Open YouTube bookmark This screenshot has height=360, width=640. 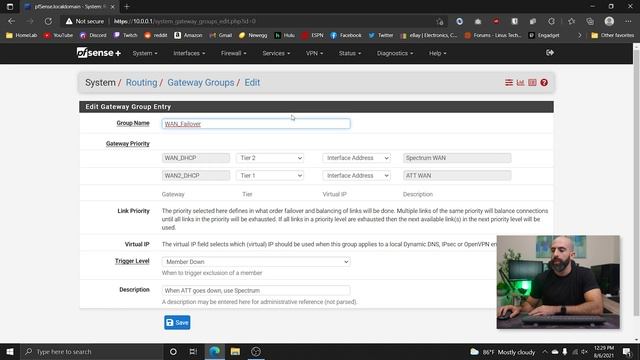coord(58,36)
